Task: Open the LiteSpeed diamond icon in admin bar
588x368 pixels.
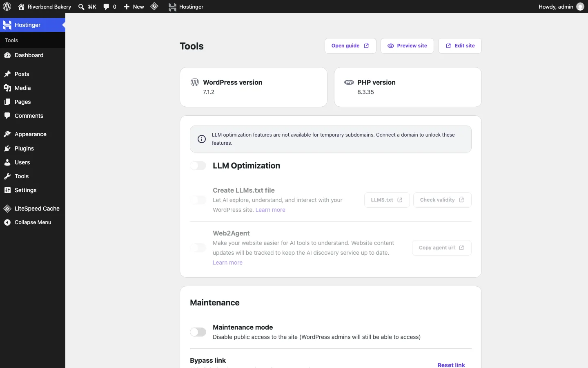Action: pos(154,7)
